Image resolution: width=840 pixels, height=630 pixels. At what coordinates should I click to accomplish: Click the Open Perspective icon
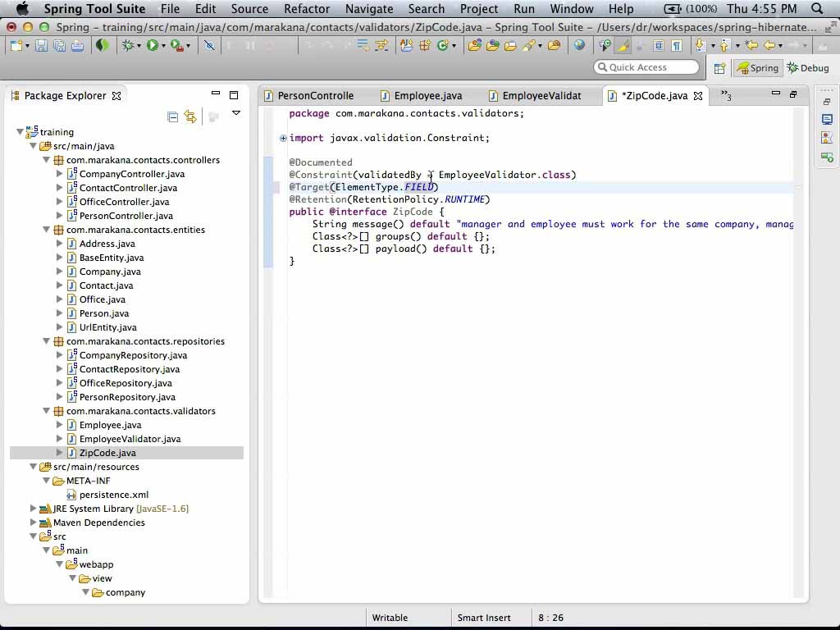719,68
